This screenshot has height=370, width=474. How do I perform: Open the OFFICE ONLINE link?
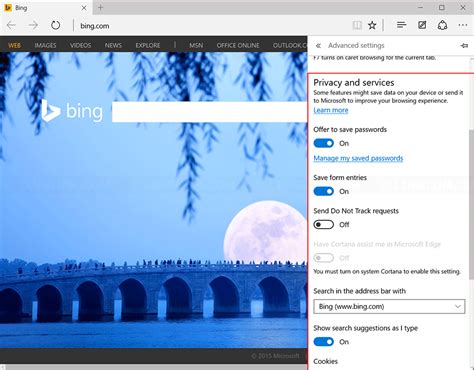[238, 45]
